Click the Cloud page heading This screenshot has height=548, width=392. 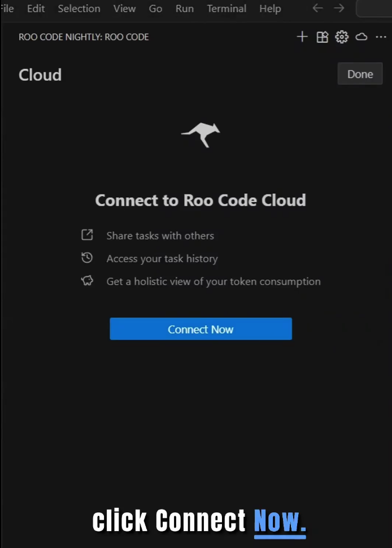[40, 74]
